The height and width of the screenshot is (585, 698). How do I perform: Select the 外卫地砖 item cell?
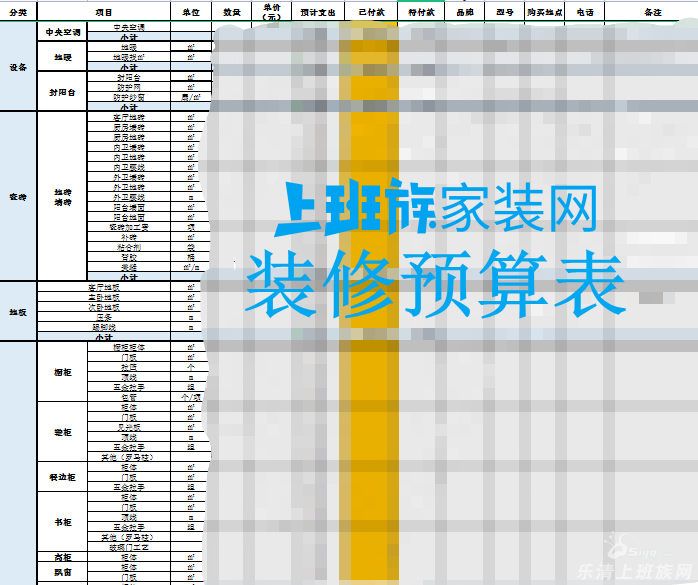129,187
